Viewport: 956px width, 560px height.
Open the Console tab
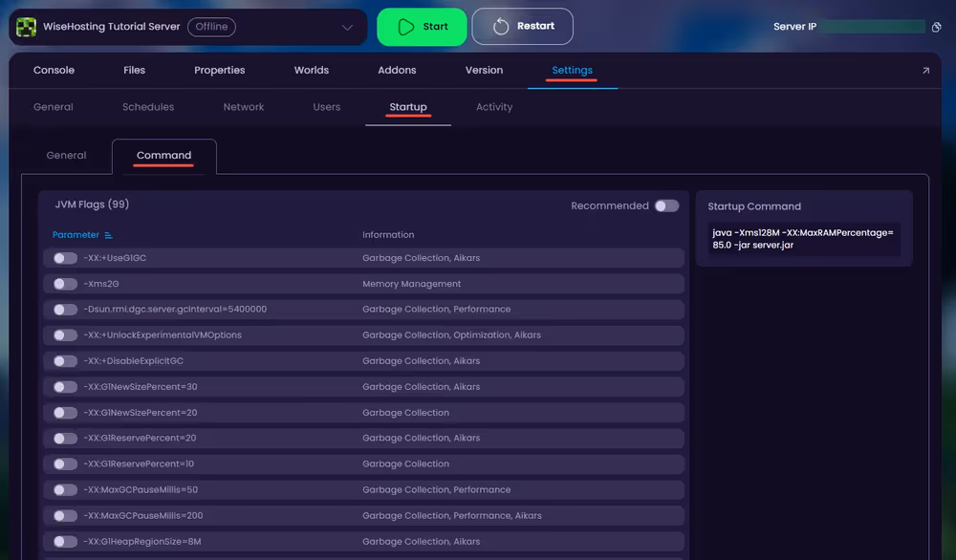54,70
